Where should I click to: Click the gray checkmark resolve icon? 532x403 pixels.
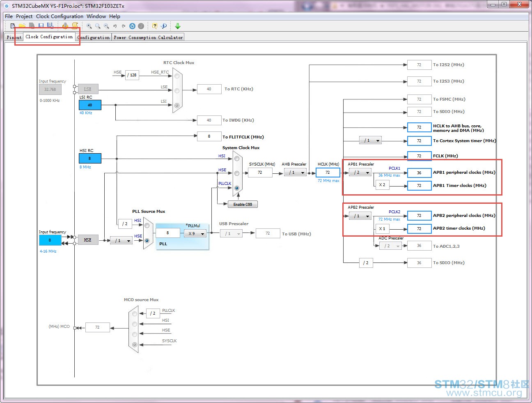141,26
